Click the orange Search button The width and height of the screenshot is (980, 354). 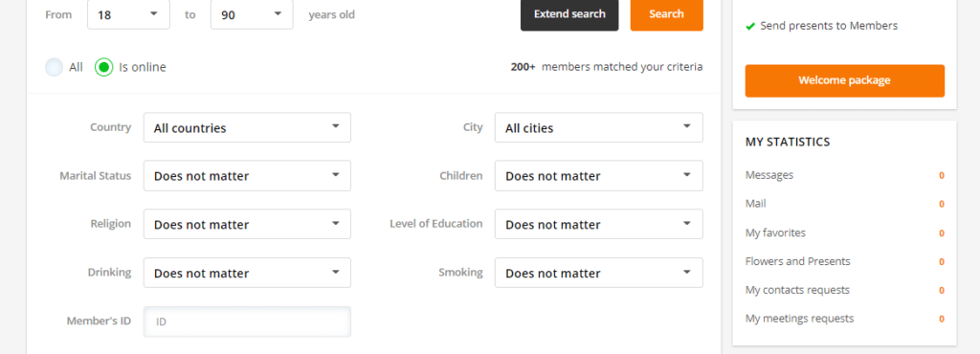(666, 14)
